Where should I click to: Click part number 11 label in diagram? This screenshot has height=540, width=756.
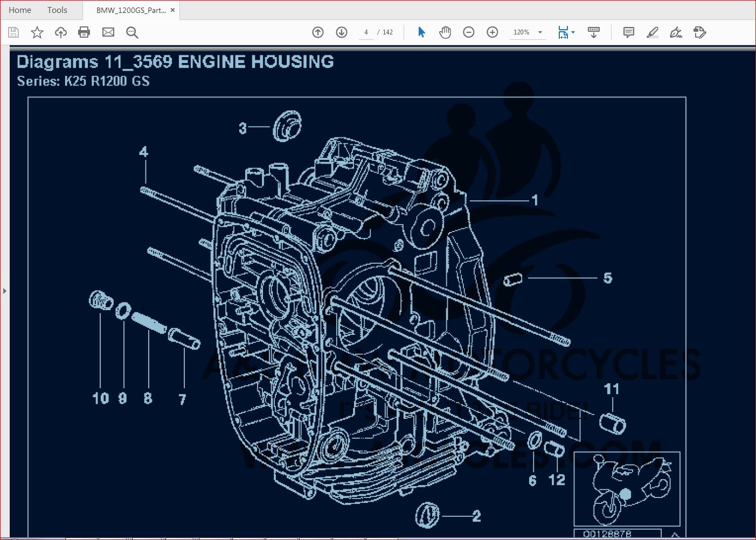[x=612, y=389]
